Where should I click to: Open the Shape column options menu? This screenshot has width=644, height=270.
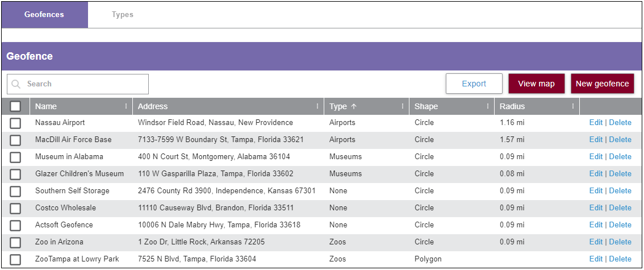click(x=488, y=106)
